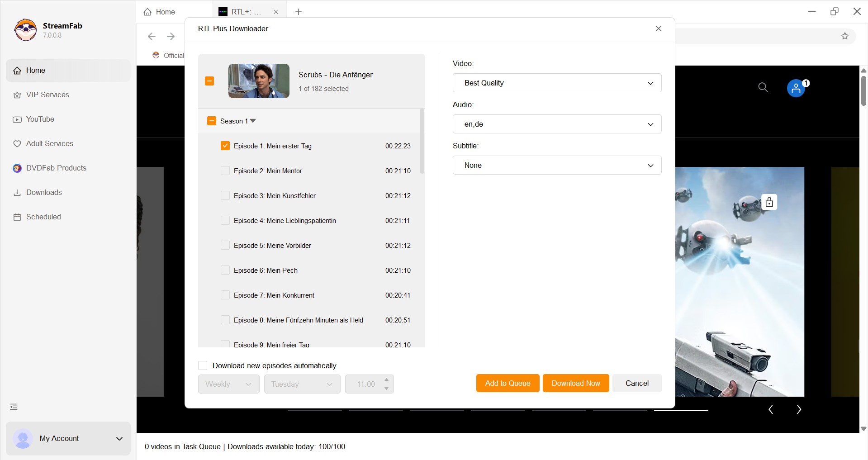
Task: Expand the Season 1 selector
Action: click(x=253, y=121)
